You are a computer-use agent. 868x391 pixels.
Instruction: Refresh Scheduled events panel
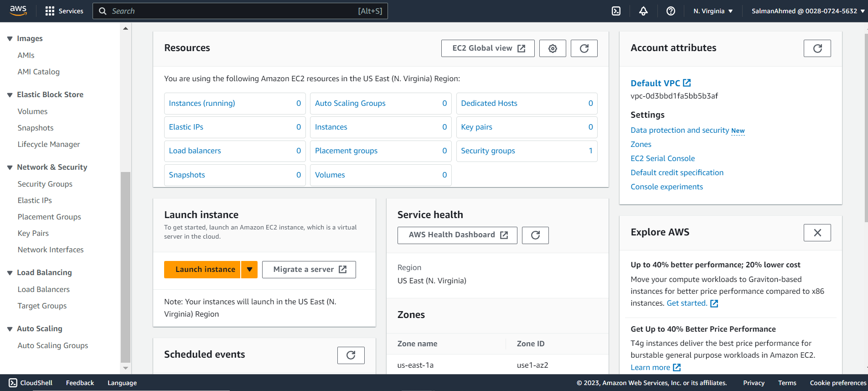[x=351, y=355]
